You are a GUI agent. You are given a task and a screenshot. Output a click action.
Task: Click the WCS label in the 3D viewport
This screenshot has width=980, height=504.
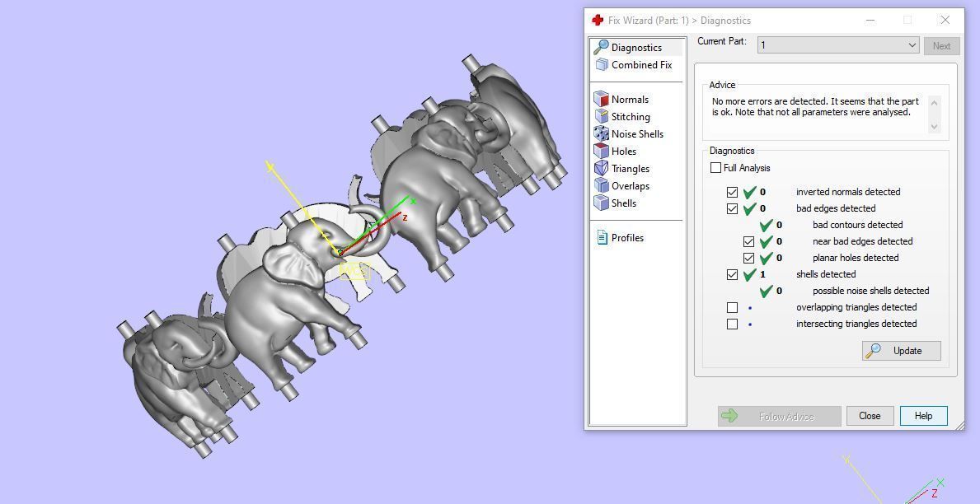(x=355, y=272)
